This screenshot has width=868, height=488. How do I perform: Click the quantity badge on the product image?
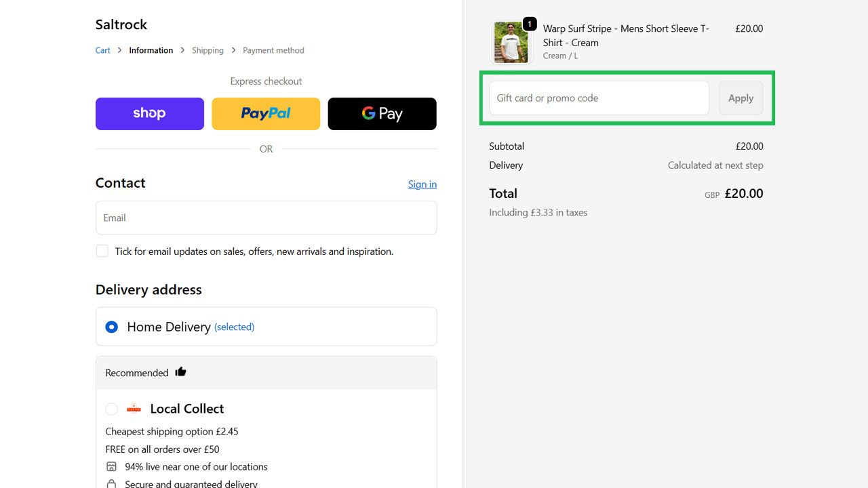[x=529, y=24]
